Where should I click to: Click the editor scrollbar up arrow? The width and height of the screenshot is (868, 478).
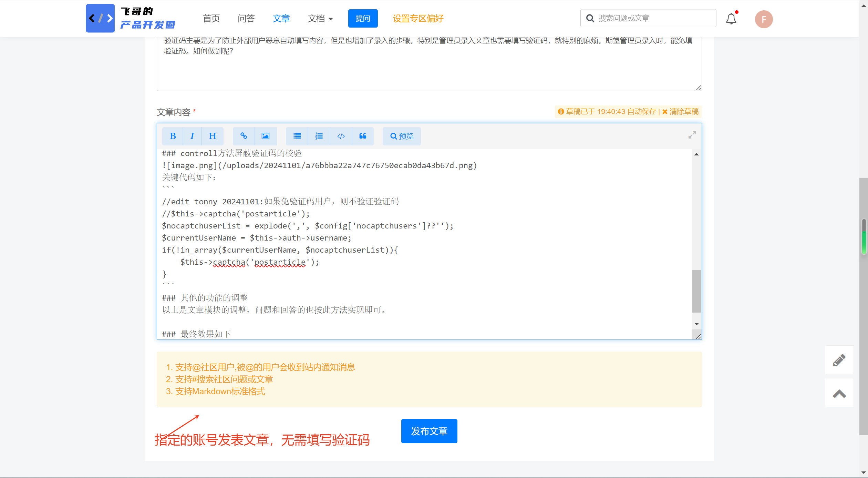pos(696,154)
